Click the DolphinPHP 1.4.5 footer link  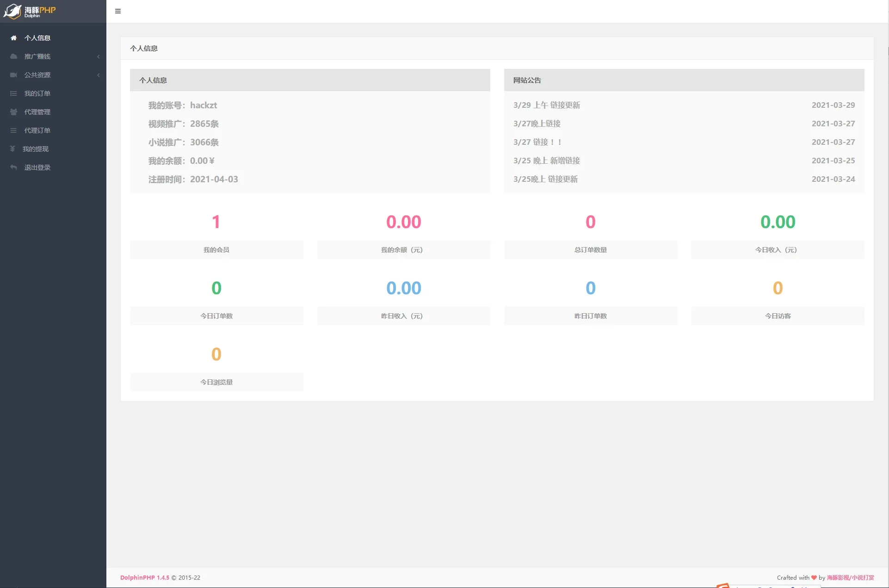coord(145,577)
